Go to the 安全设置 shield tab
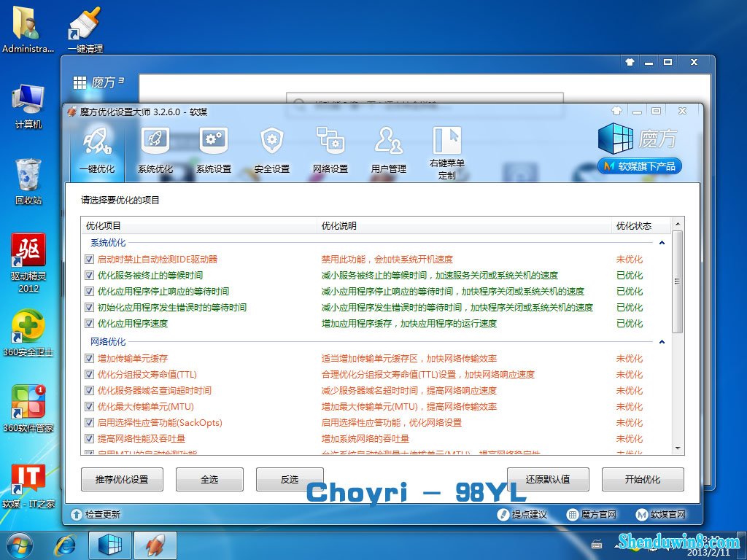The image size is (747, 560). [x=272, y=149]
